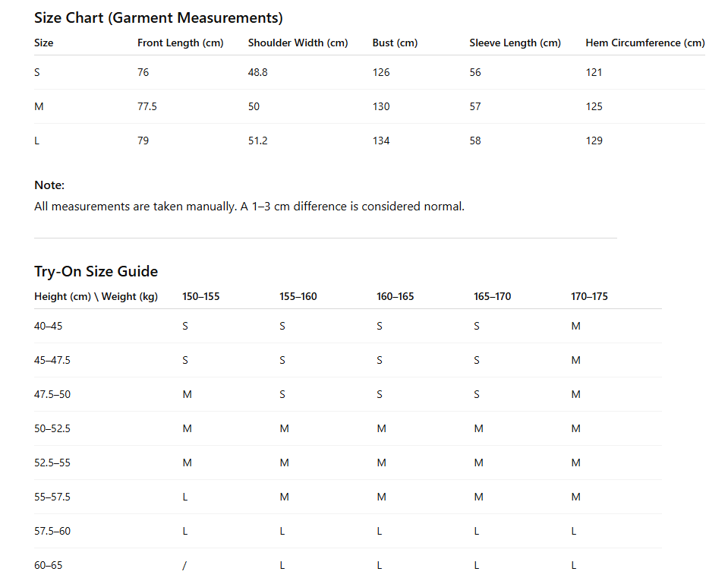Viewport: 728px width, 581px height.
Task: Select the 77.5 front length value
Action: pos(147,106)
